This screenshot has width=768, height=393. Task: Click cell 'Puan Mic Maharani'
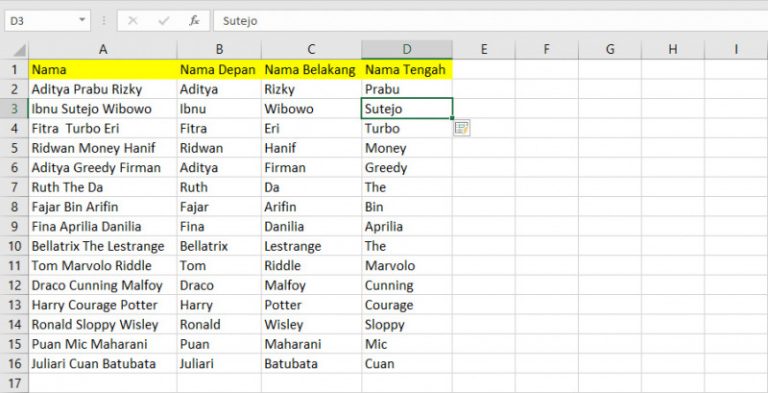coord(103,344)
